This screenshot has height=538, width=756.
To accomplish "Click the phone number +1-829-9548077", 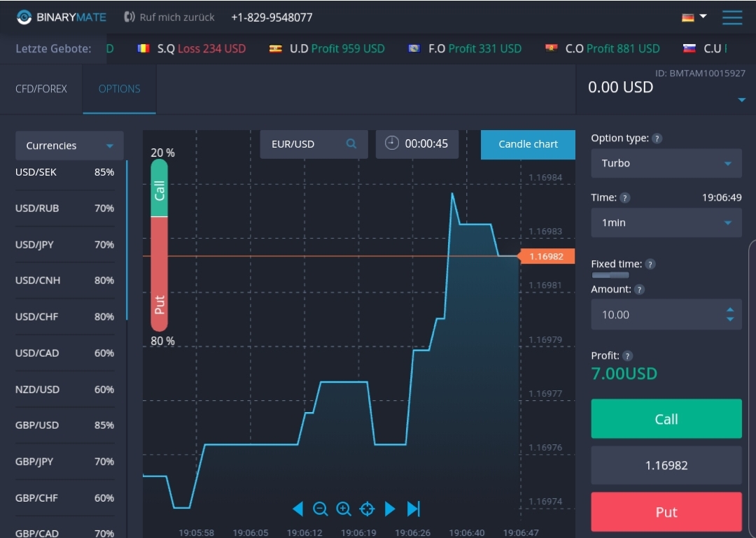I will click(x=272, y=17).
